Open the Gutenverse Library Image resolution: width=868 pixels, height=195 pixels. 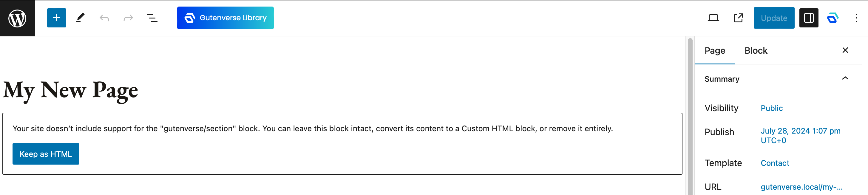tap(225, 18)
